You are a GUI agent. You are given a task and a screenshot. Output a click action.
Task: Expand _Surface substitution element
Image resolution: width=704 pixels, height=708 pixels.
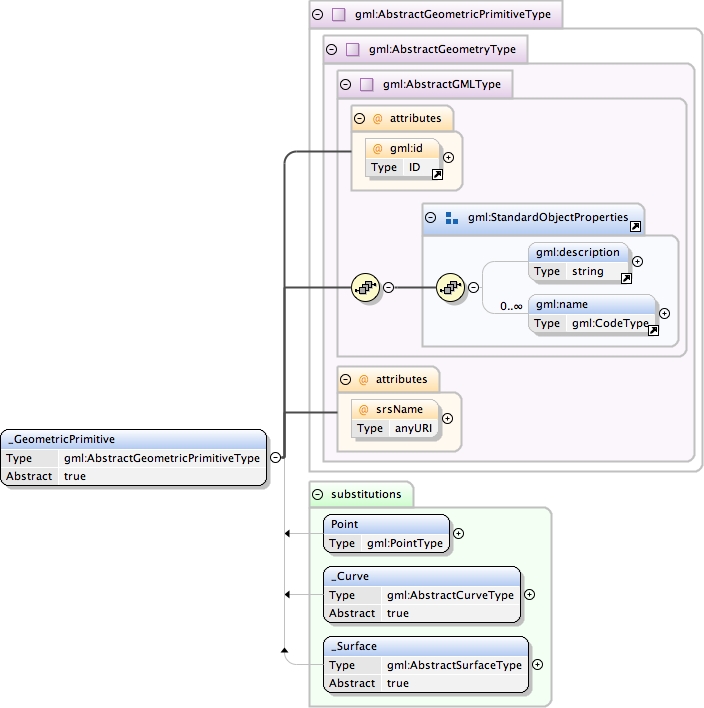click(x=537, y=665)
